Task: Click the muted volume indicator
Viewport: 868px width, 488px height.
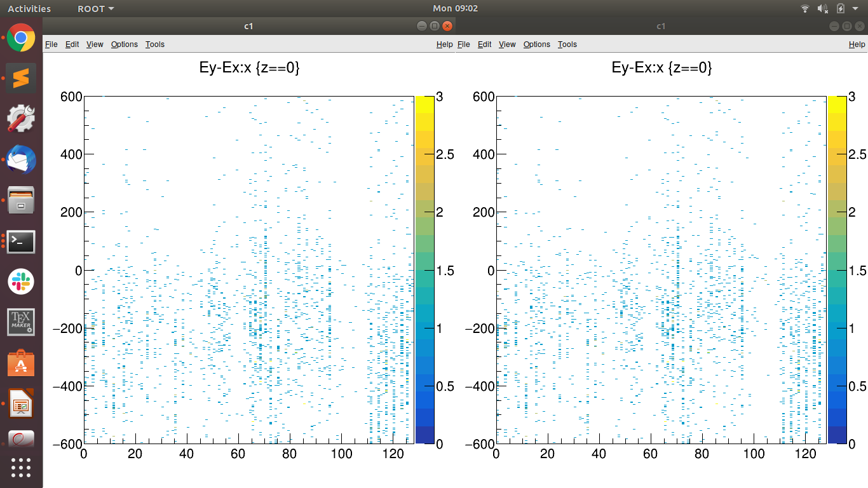Action: tap(823, 8)
